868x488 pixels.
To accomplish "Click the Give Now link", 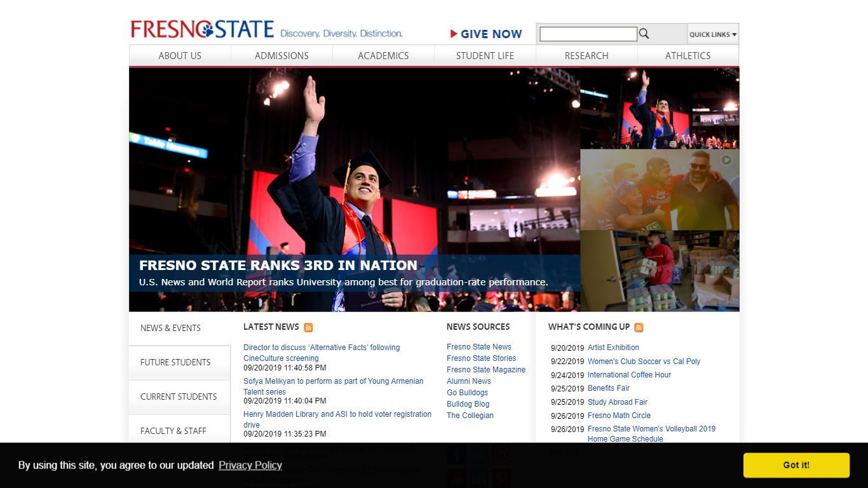I will pyautogui.click(x=486, y=34).
